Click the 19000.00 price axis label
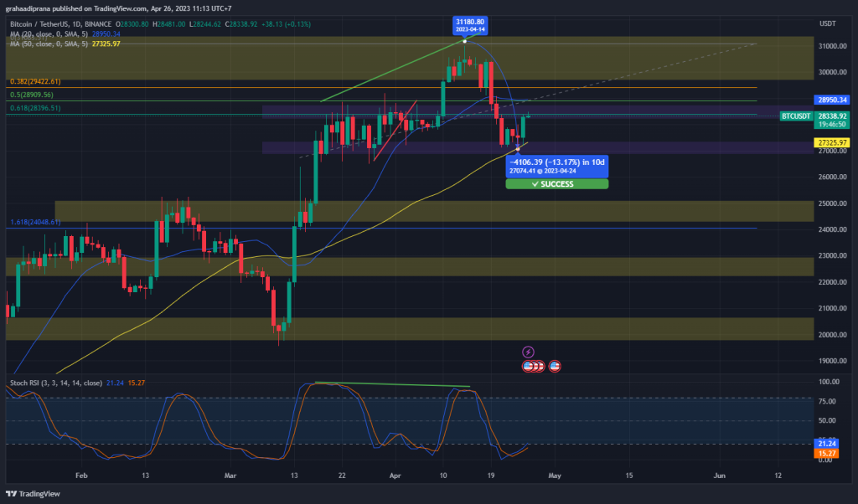Screen dimensions: 858x504 pyautogui.click(x=832, y=361)
